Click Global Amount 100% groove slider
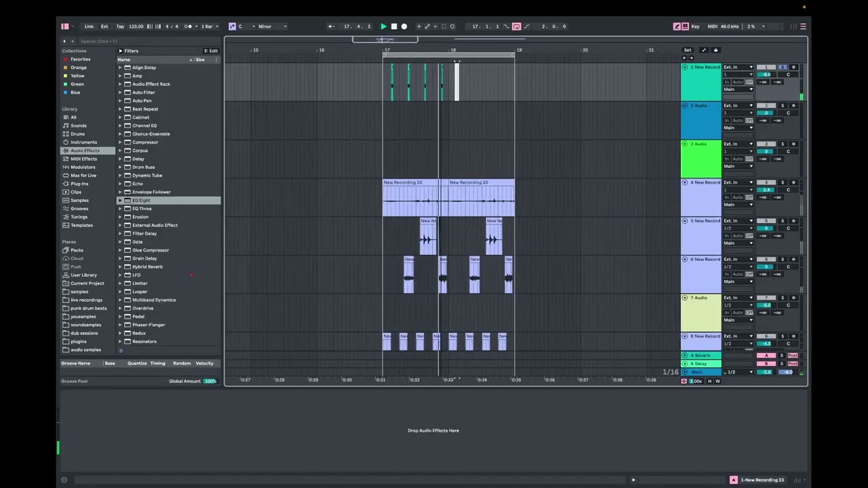Viewport: 868px width, 488px height. [211, 381]
